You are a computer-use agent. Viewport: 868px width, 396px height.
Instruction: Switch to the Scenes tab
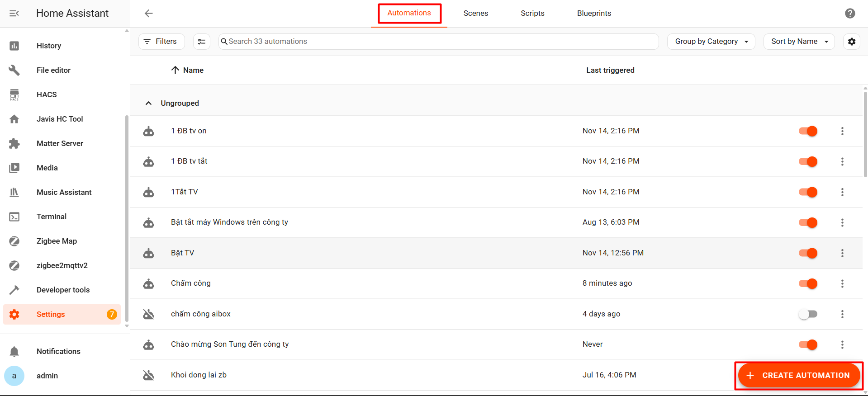click(x=475, y=14)
